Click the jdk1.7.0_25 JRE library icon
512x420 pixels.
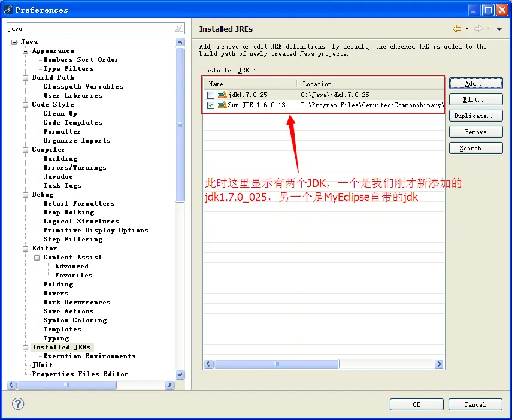pyautogui.click(x=222, y=95)
